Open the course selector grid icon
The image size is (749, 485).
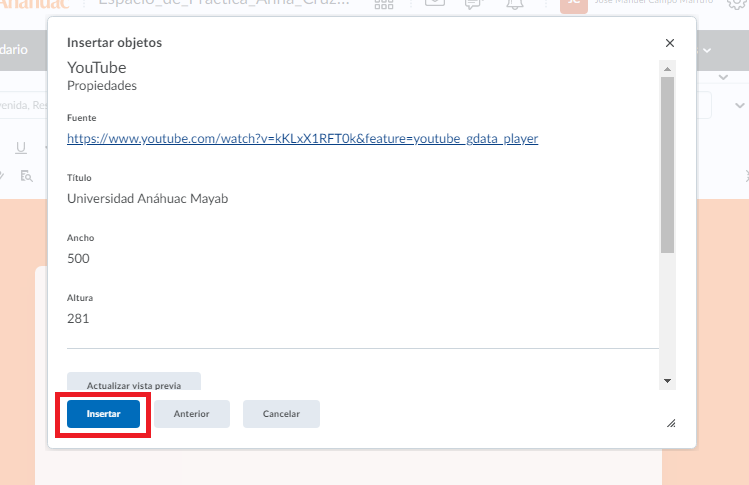click(383, 4)
